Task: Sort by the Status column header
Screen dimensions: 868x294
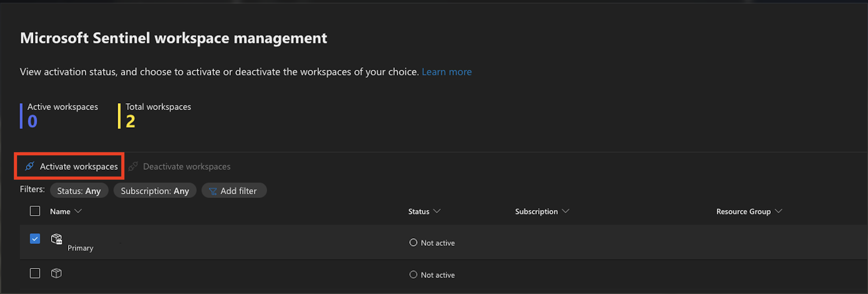Action: pyautogui.click(x=424, y=211)
